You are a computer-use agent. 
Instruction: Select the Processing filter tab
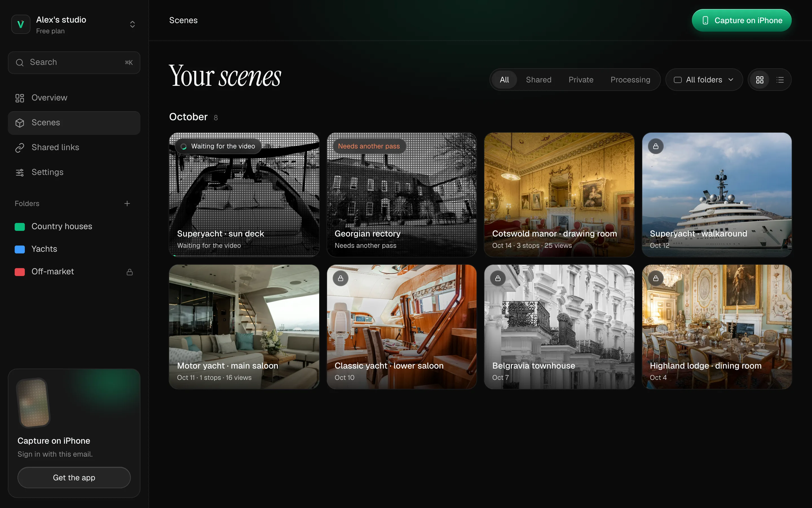pos(630,80)
